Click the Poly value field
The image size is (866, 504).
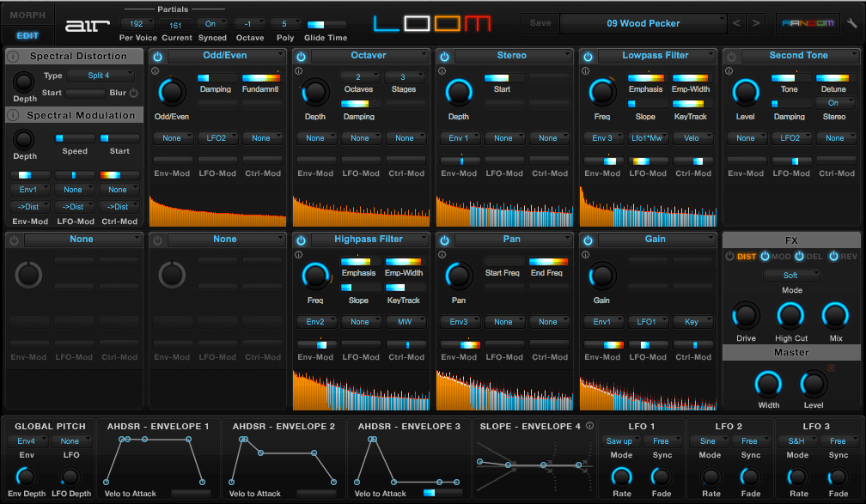pos(286,24)
